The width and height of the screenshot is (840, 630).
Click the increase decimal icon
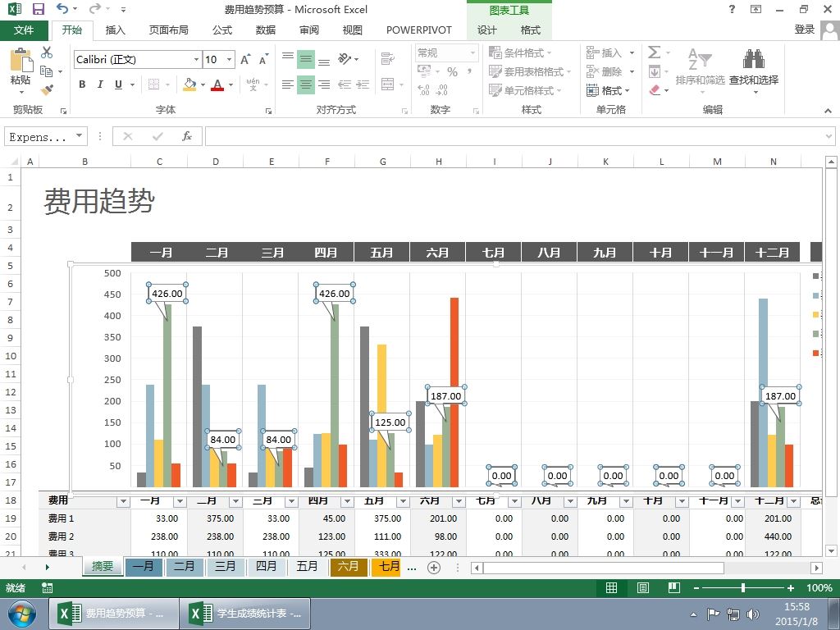423,90
